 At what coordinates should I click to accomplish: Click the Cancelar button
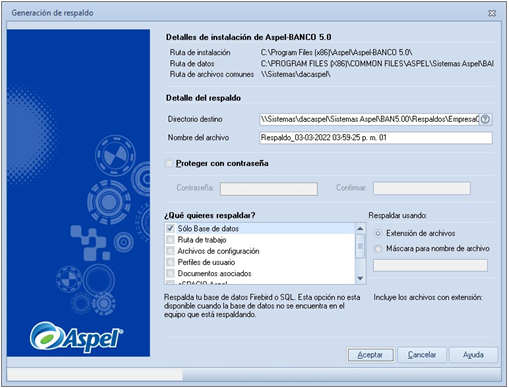tap(422, 355)
